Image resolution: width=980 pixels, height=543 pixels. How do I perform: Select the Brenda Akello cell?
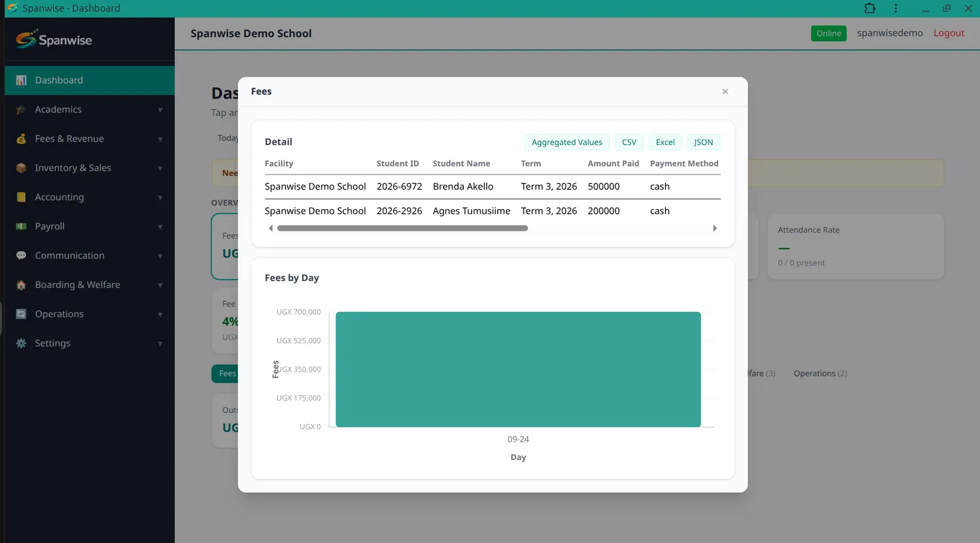(x=463, y=186)
